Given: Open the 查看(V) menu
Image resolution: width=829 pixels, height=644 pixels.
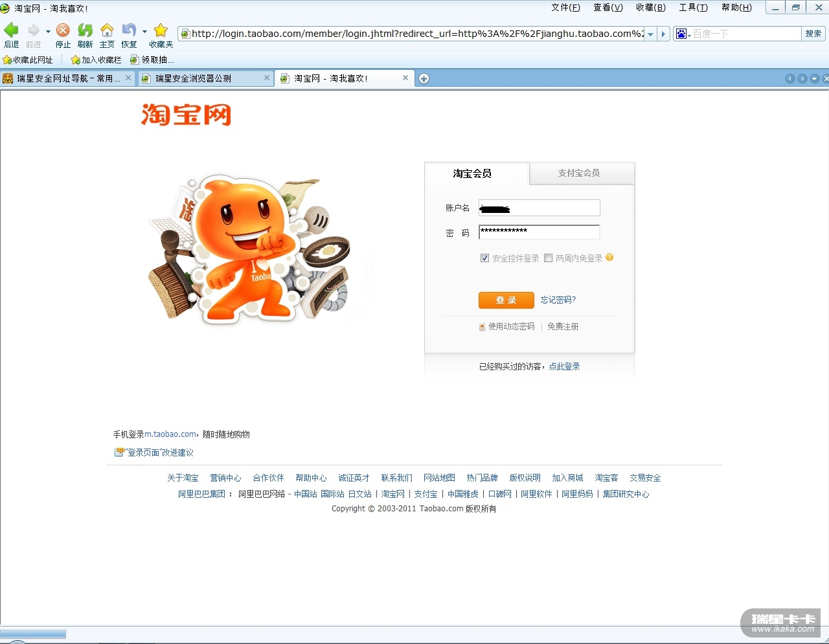Looking at the screenshot, I should pos(608,8).
